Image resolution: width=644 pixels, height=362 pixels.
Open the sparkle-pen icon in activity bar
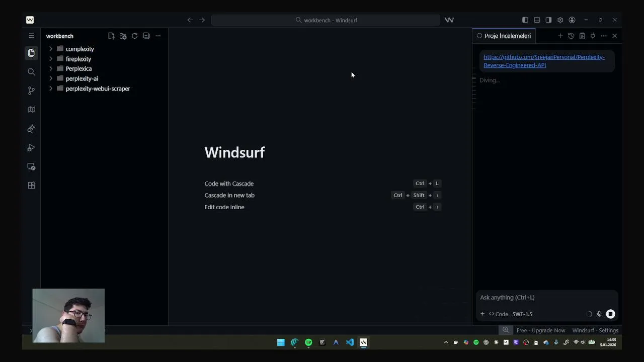[x=31, y=129]
